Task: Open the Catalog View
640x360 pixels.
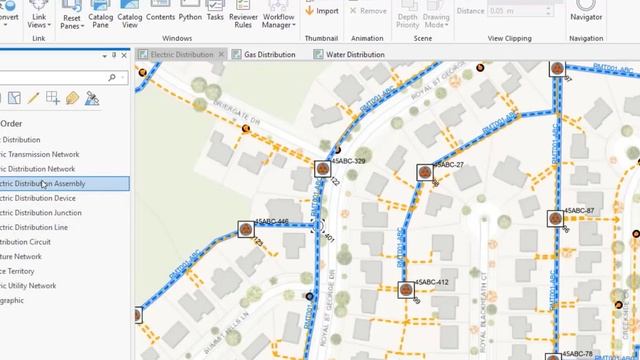Action: tap(130, 15)
